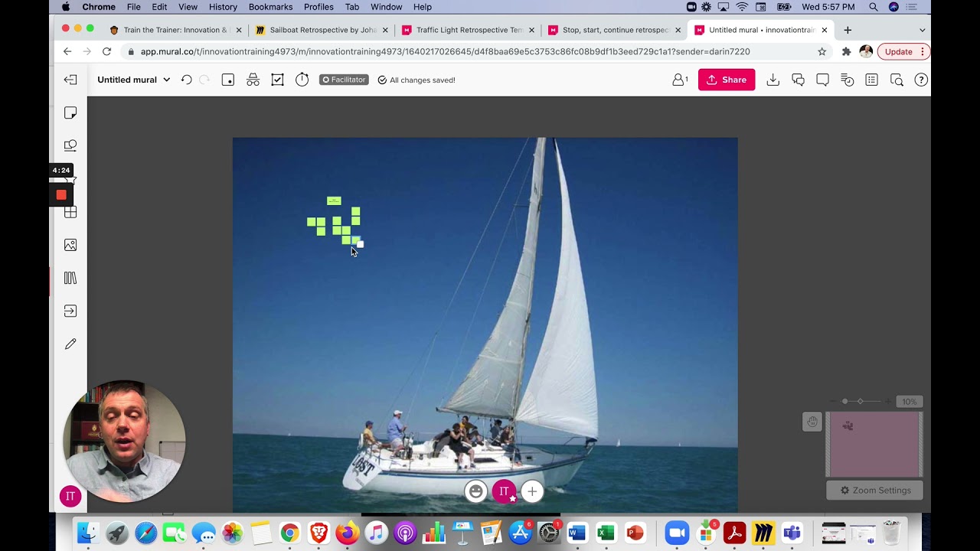Toggle the emoji reactions button

[x=475, y=491]
